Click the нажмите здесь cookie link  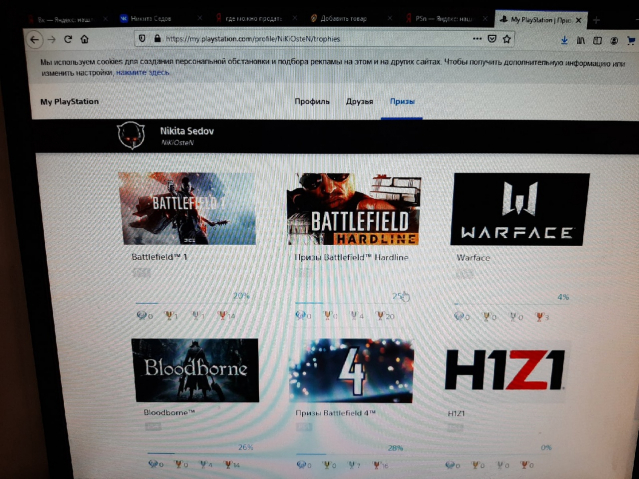[143, 73]
